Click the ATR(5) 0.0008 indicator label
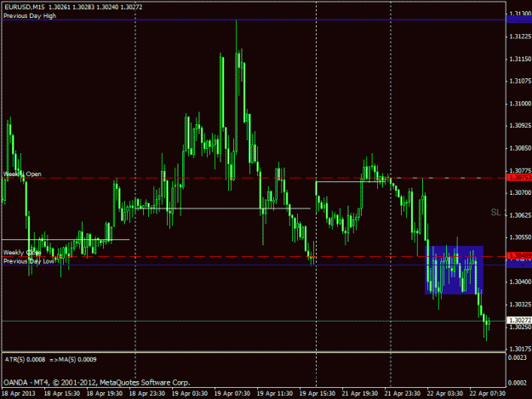This screenshot has width=532, height=399. tap(25, 359)
